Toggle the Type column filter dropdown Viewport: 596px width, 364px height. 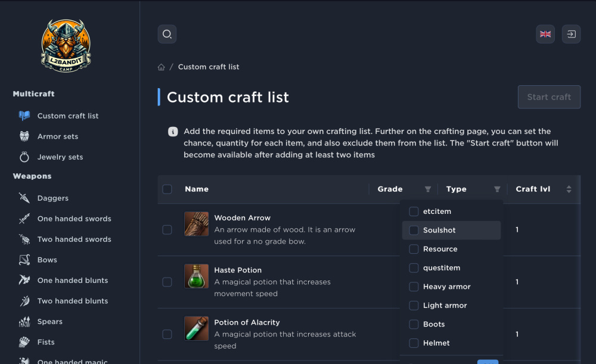(x=497, y=189)
